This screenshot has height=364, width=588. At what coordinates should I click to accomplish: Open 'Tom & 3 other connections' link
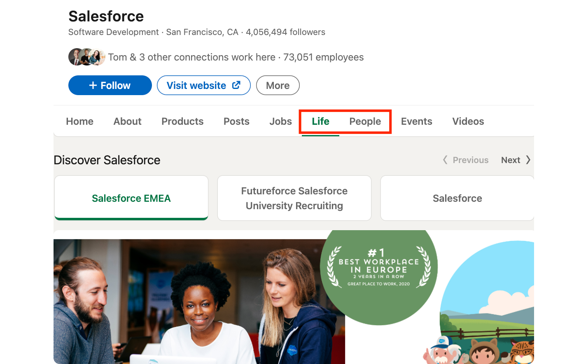(192, 57)
